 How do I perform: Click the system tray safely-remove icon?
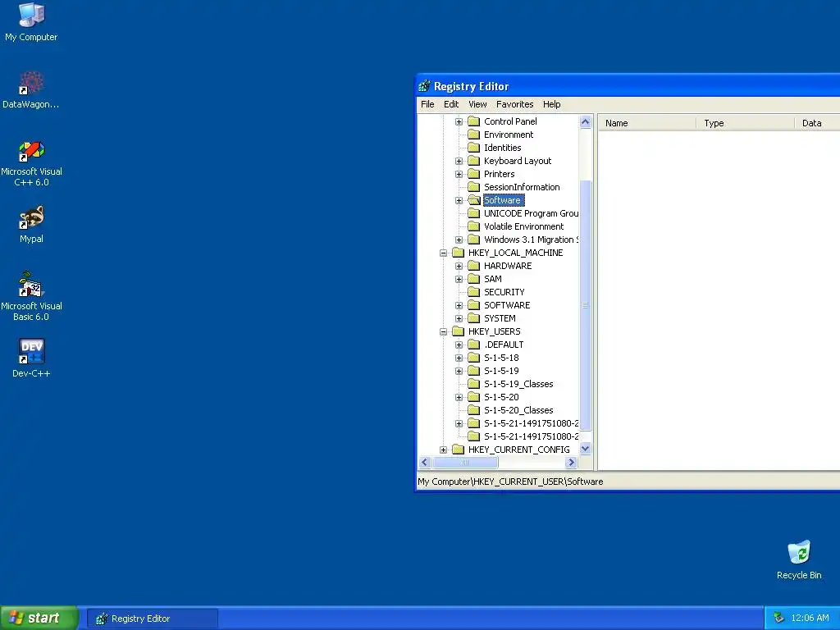779,619
